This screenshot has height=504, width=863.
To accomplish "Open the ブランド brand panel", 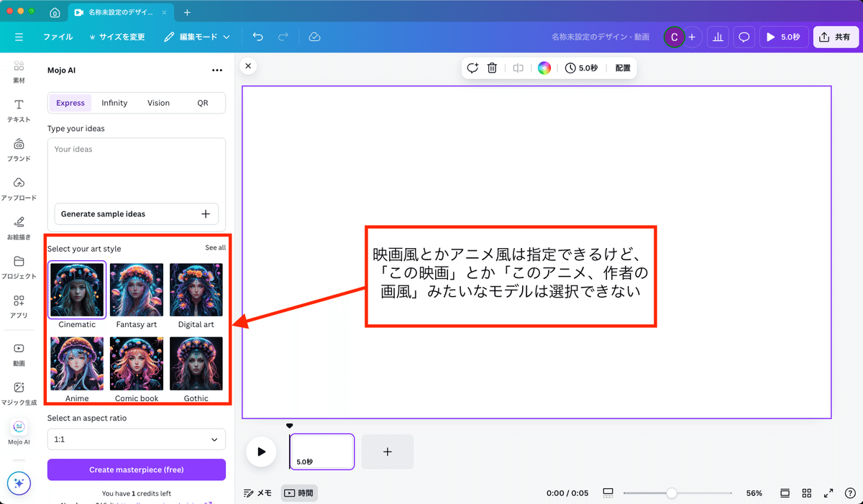I will (19, 150).
